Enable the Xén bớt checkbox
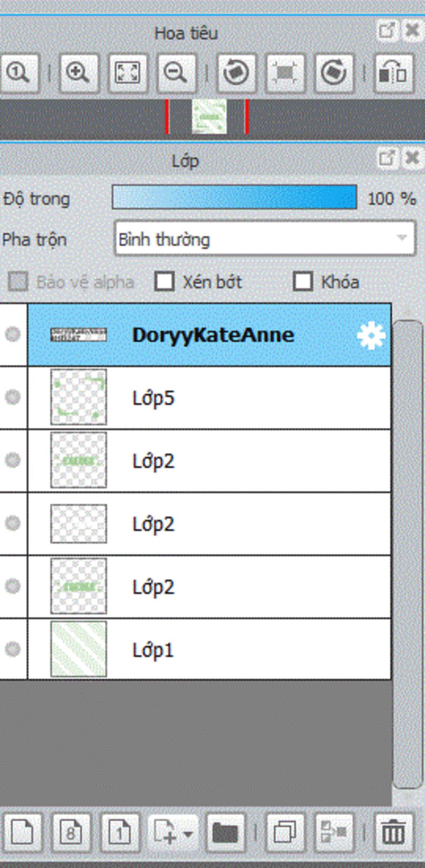 pyautogui.click(x=164, y=282)
